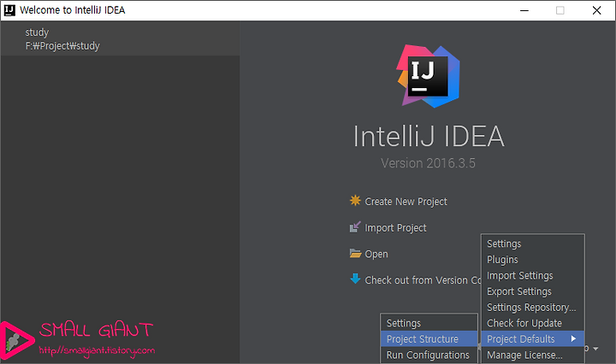Screen dimensions: 616x364
Task: Choose Open to browse a project
Action: coord(376,254)
